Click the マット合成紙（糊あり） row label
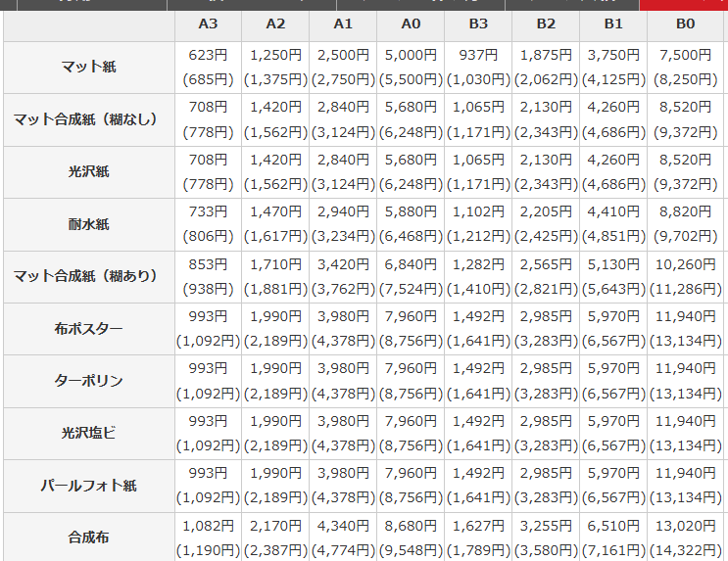The width and height of the screenshot is (728, 561). pos(89,276)
